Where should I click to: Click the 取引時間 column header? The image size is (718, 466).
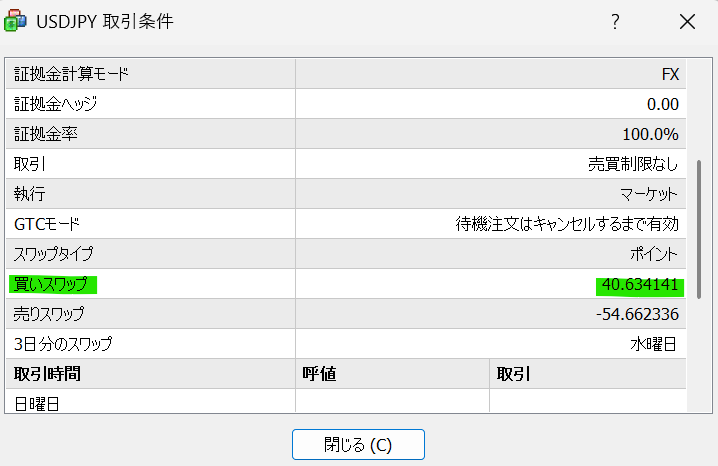[47, 374]
